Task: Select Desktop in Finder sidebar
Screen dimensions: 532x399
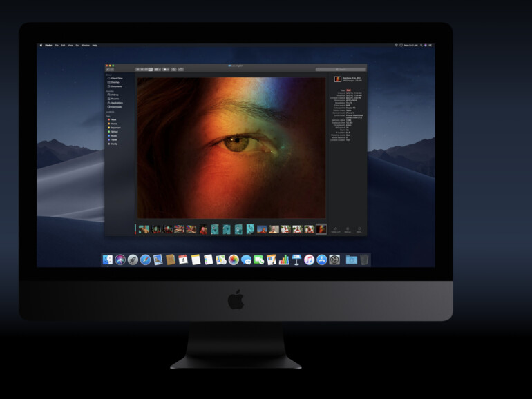Action: point(114,82)
